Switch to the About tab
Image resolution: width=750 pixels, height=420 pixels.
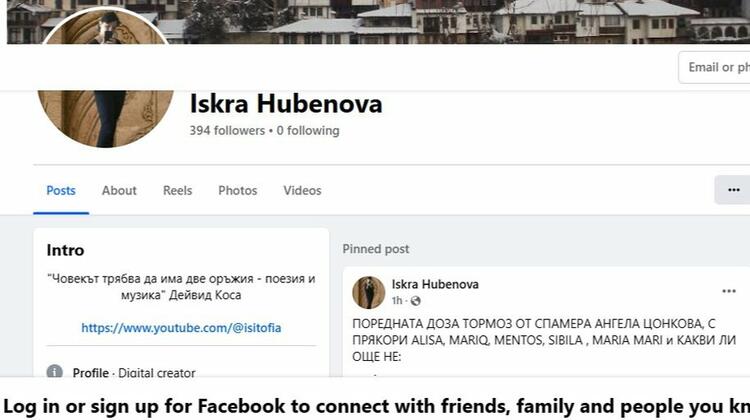(x=119, y=190)
